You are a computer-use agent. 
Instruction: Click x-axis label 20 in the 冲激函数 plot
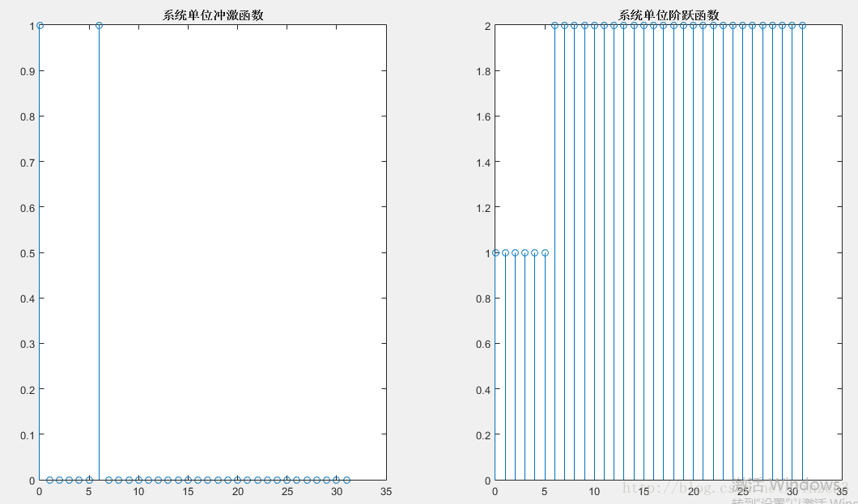(237, 491)
